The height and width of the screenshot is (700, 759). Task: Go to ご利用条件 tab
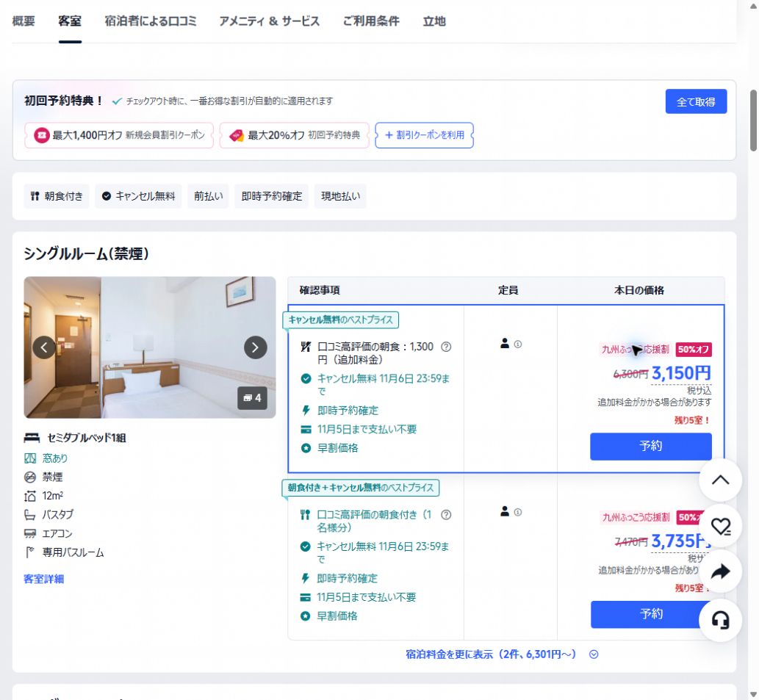[x=371, y=21]
